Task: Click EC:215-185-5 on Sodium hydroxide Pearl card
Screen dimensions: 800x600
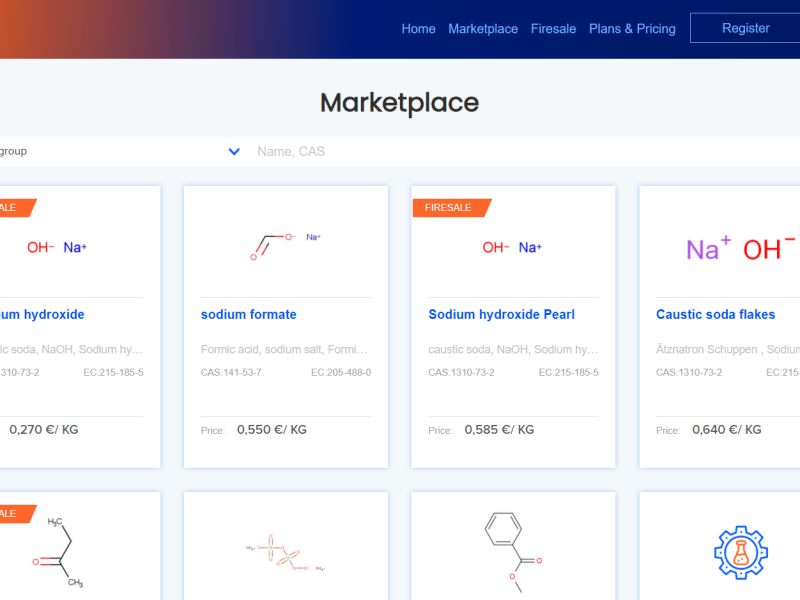Action: 568,372
